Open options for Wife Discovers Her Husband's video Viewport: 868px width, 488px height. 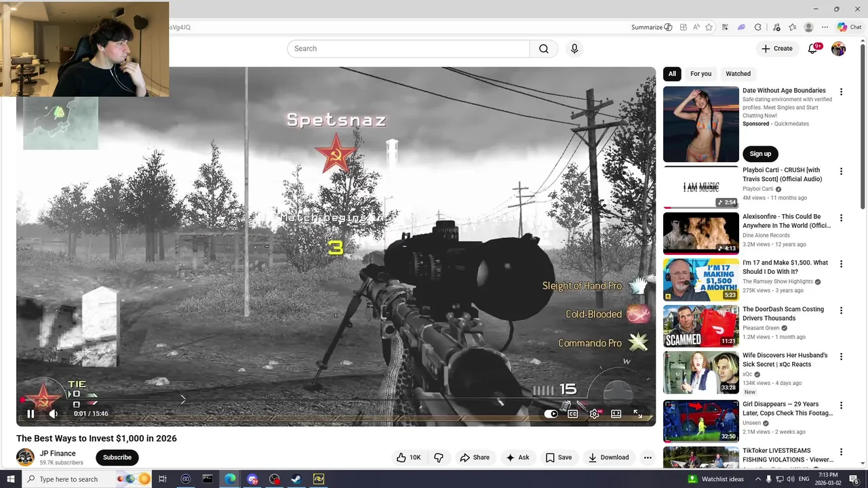coord(841,357)
